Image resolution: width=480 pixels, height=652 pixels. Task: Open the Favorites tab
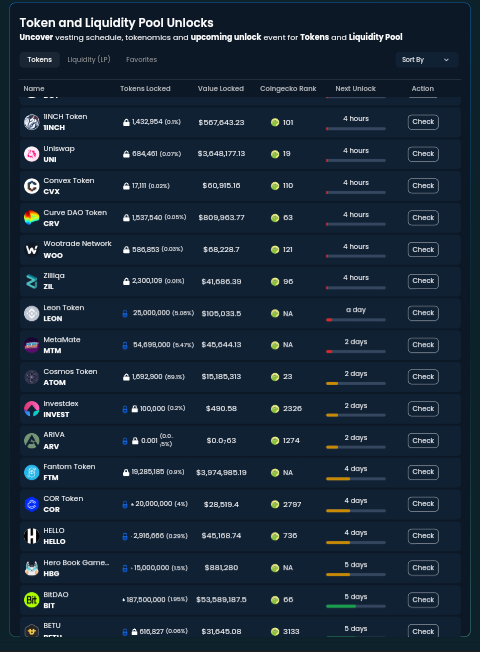(141, 60)
